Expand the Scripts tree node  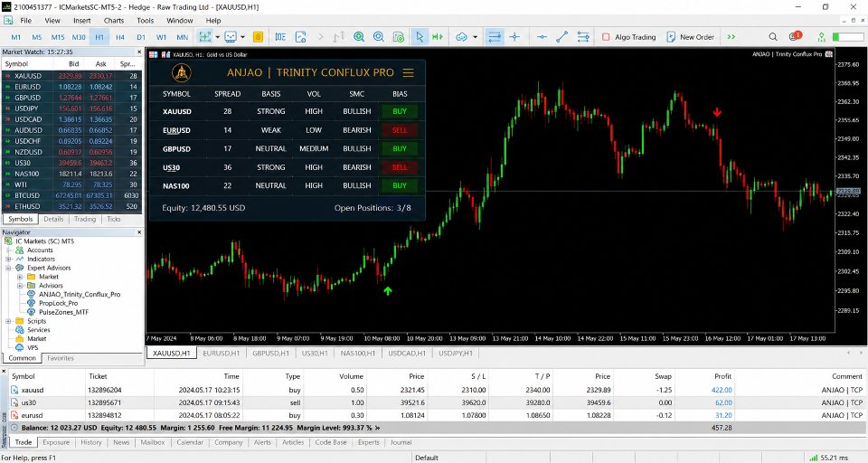tap(8, 321)
